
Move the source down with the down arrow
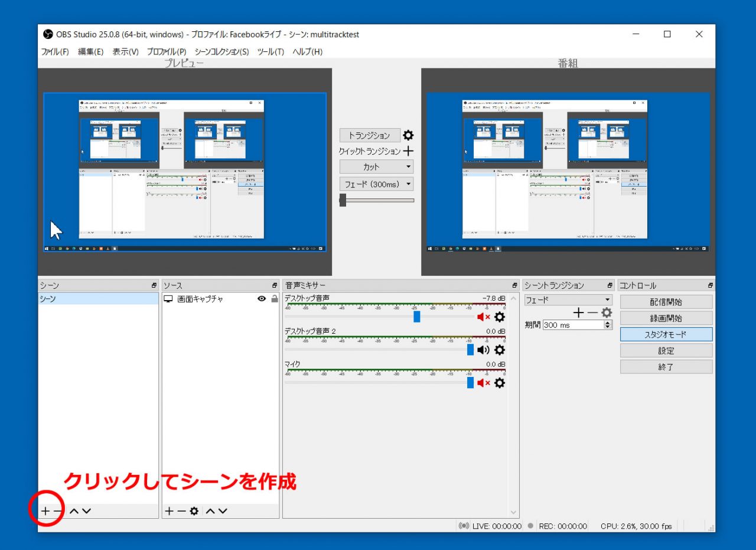[222, 511]
